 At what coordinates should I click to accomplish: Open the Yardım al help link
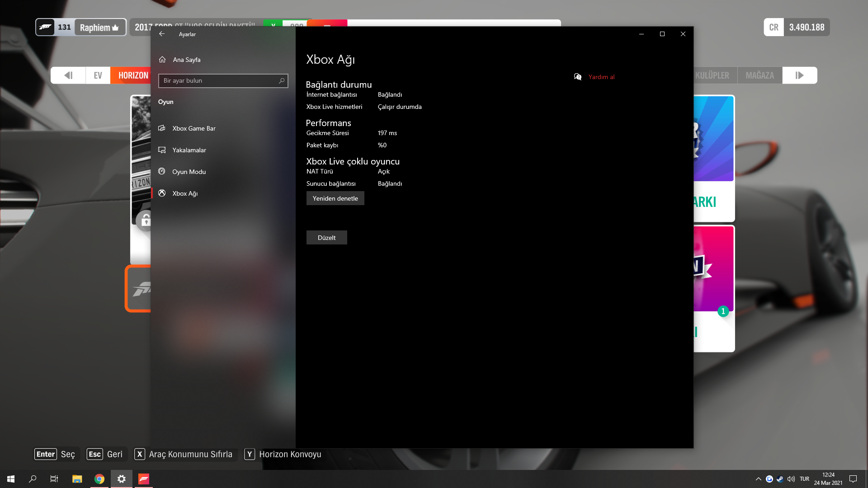coord(602,77)
